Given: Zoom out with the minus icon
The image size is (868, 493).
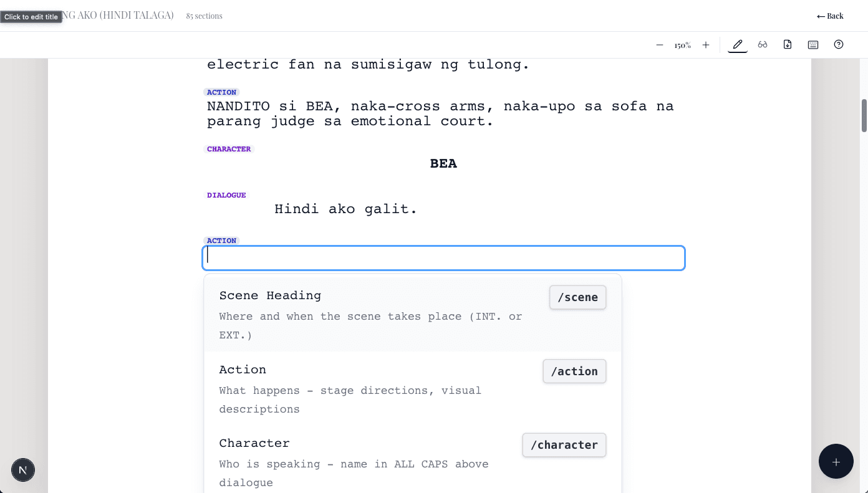Looking at the screenshot, I should pyautogui.click(x=659, y=45).
